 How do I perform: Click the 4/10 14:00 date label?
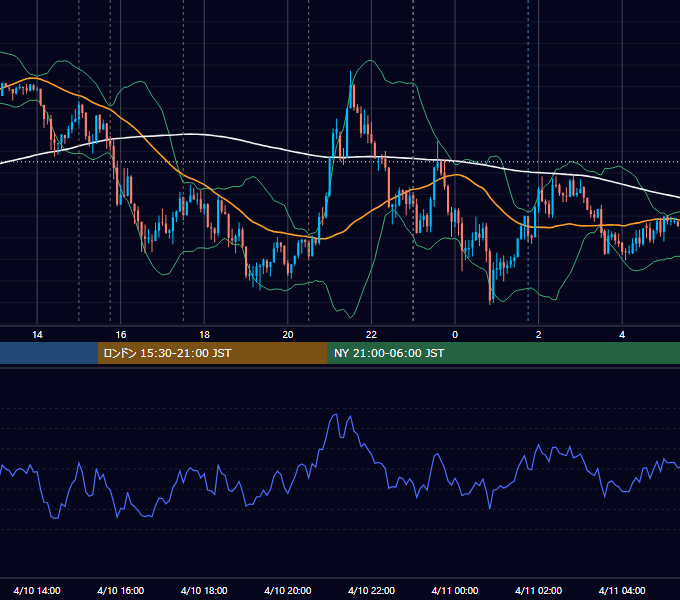37,590
